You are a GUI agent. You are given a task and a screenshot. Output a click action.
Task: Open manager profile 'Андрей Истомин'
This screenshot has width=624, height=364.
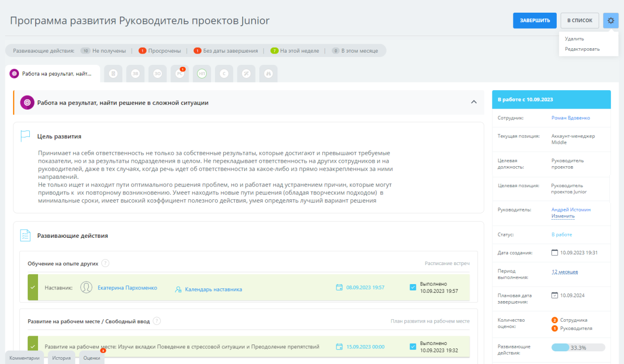pos(571,210)
